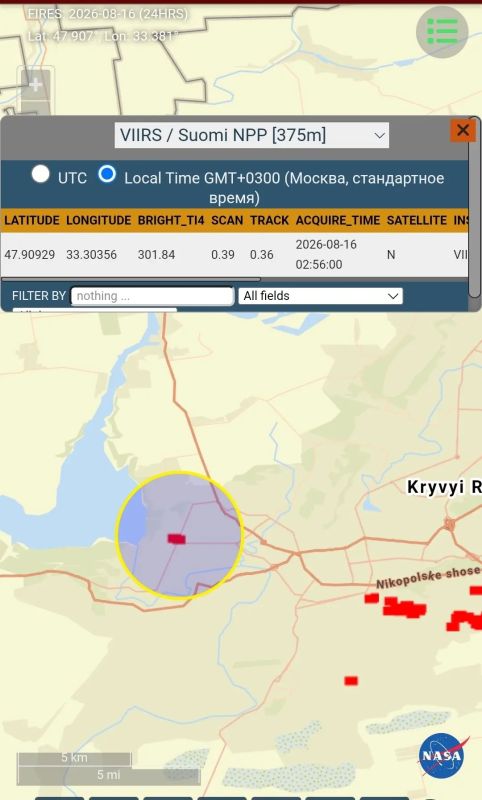Click the NASA logo
The width and height of the screenshot is (482, 800).
click(x=441, y=756)
